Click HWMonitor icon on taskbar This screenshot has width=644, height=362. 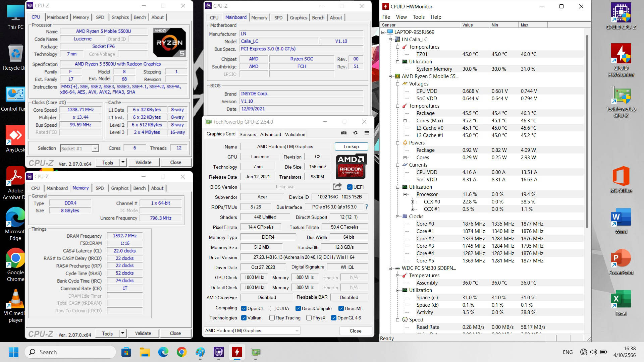[x=237, y=352]
